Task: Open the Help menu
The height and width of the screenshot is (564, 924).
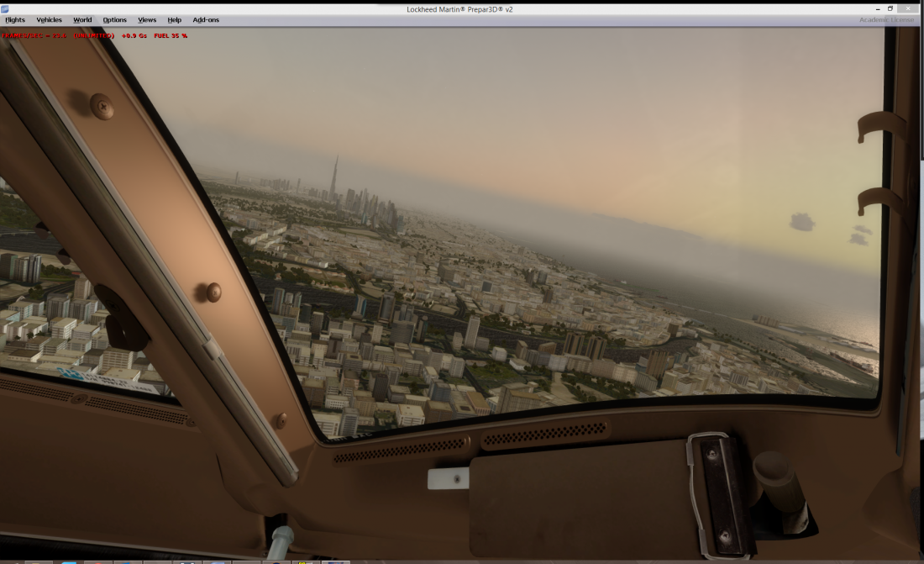Action: pos(175,20)
